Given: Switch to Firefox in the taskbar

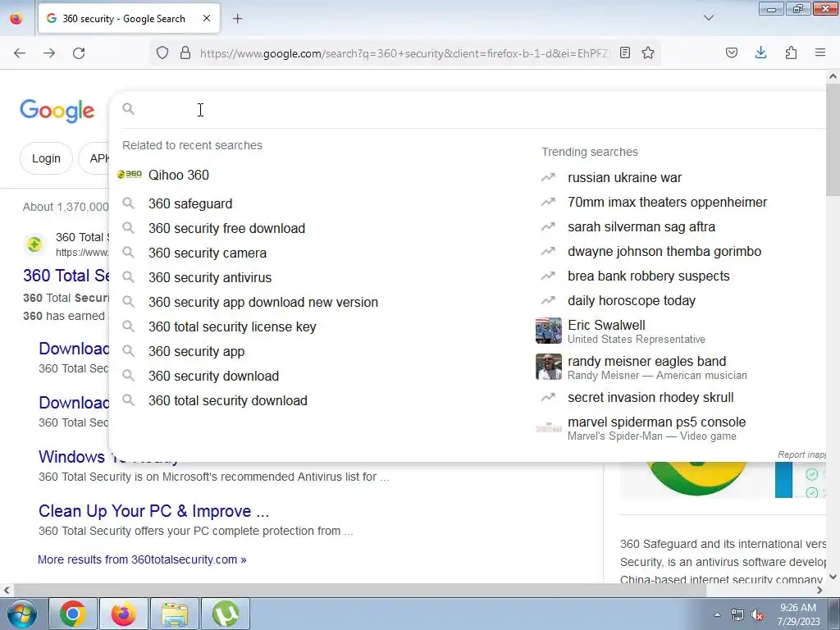Looking at the screenshot, I should pyautogui.click(x=124, y=614).
